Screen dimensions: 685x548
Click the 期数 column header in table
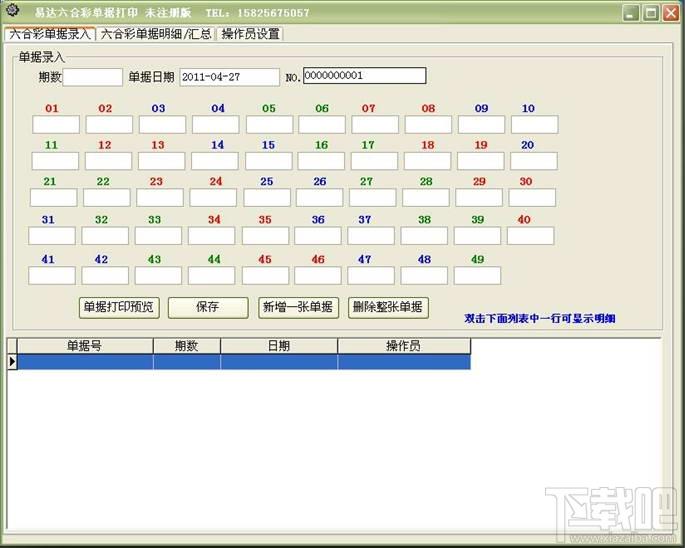(x=187, y=346)
